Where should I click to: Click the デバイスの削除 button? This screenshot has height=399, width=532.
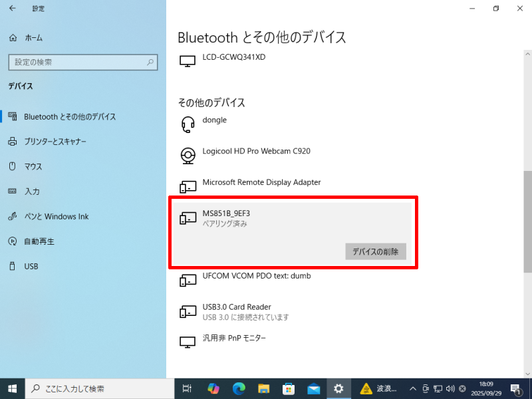click(376, 251)
